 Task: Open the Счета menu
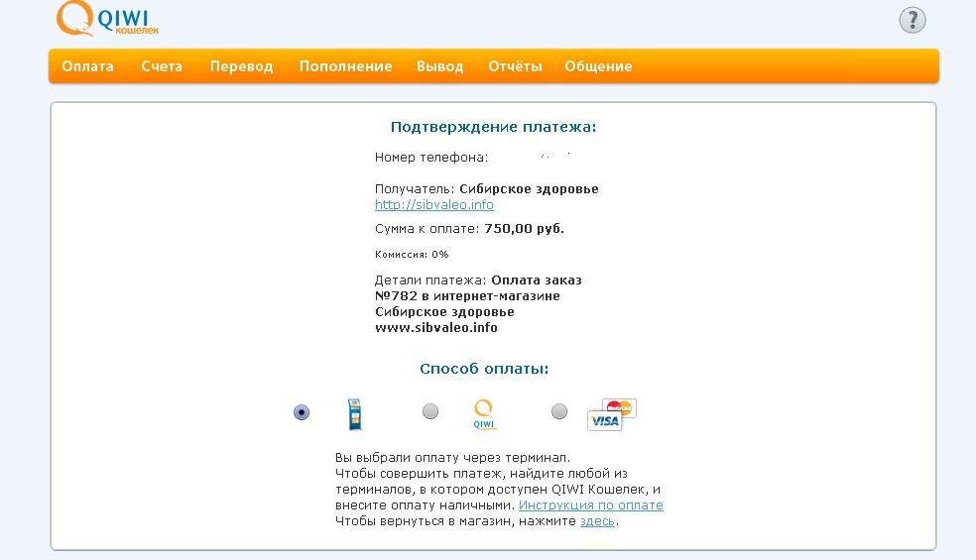162,66
